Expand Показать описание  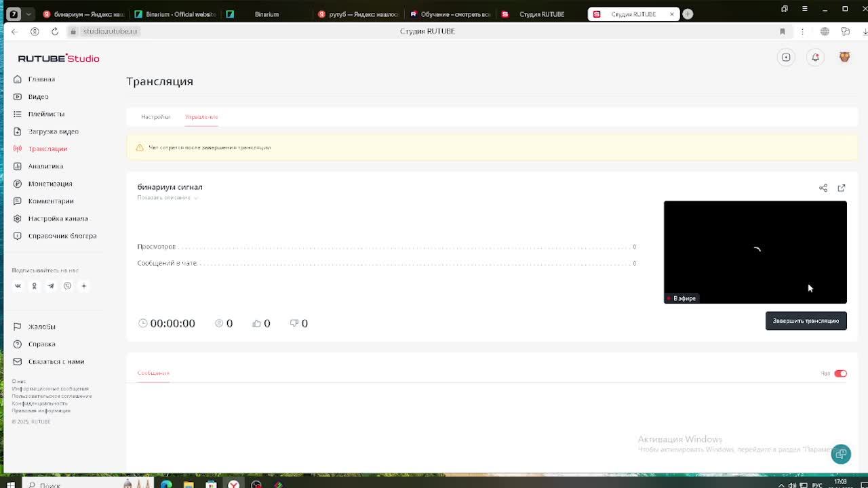(167, 198)
